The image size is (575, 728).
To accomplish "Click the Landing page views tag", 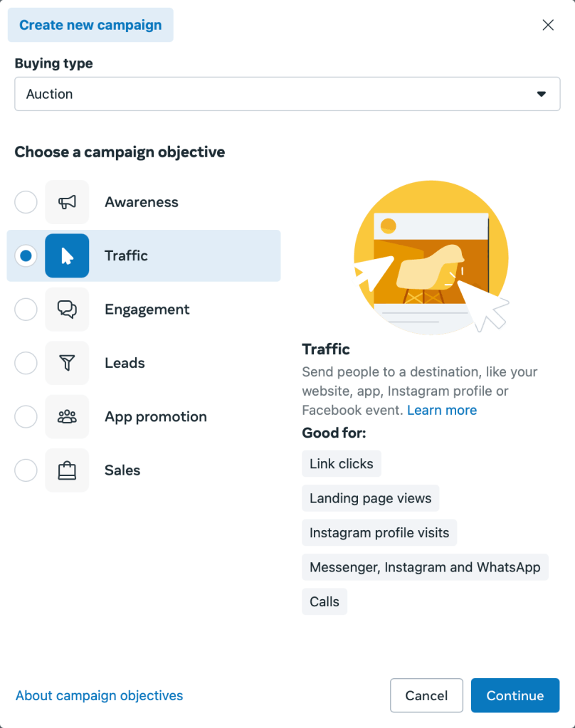I will pos(370,498).
